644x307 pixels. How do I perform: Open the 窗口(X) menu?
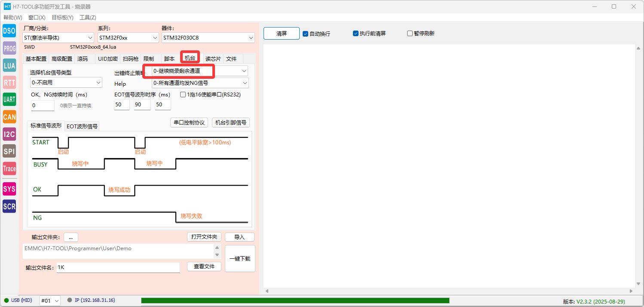(37, 18)
